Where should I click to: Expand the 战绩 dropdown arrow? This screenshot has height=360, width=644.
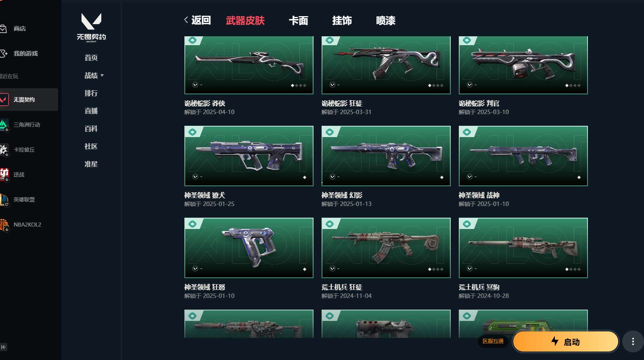point(102,75)
